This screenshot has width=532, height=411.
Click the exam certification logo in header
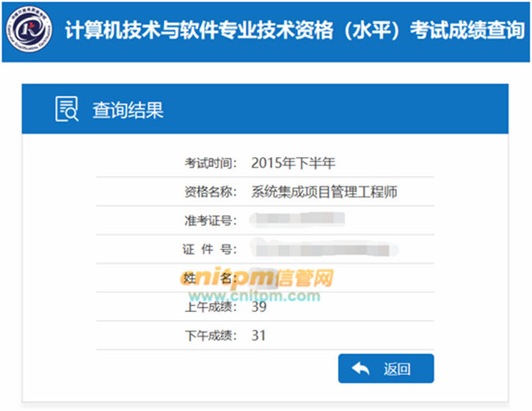tap(31, 31)
